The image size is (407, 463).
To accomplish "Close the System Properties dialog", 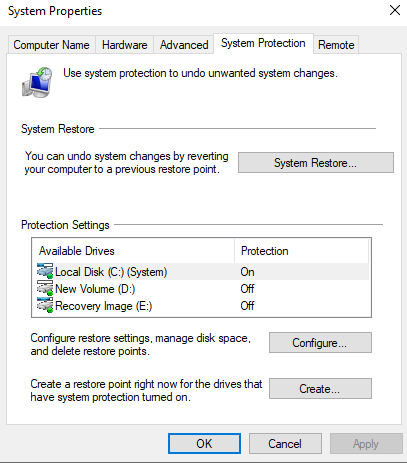I will point(395,10).
